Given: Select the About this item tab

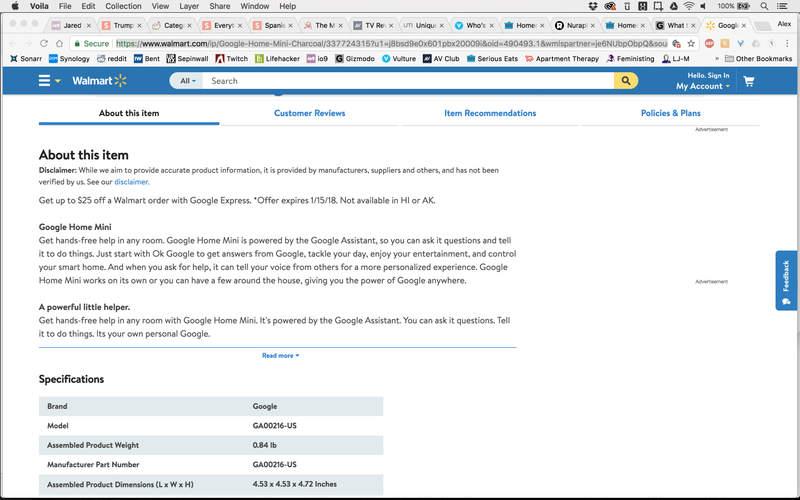Looking at the screenshot, I should coord(129,113).
